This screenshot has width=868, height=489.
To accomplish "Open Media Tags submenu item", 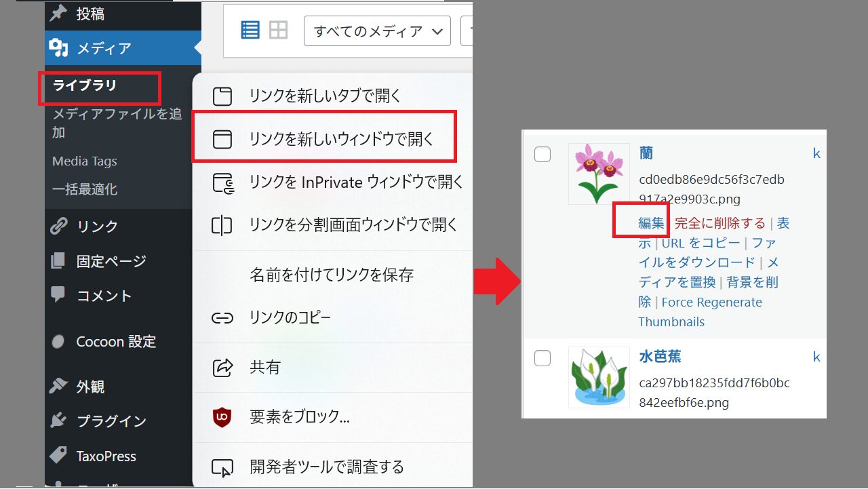I will coord(85,161).
